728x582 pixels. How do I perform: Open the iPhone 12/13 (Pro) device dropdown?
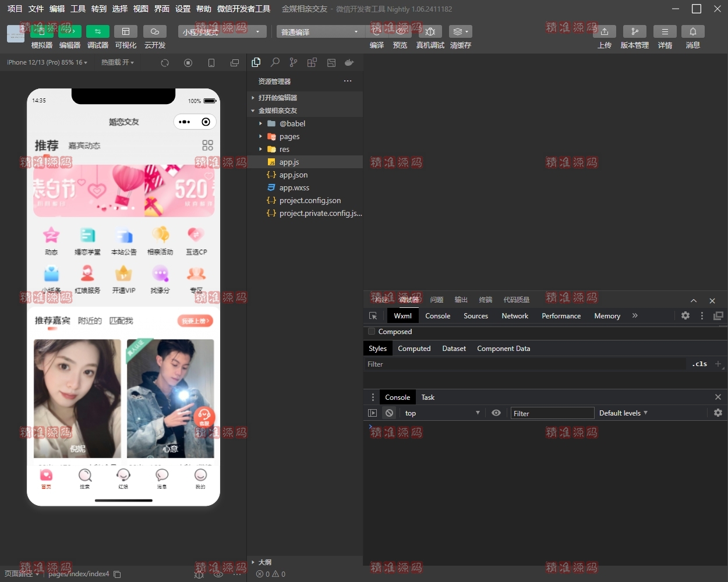click(47, 62)
